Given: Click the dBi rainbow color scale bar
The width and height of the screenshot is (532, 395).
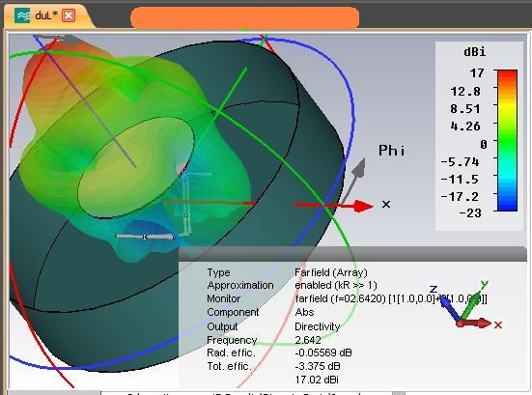Looking at the screenshot, I should click(x=507, y=140).
